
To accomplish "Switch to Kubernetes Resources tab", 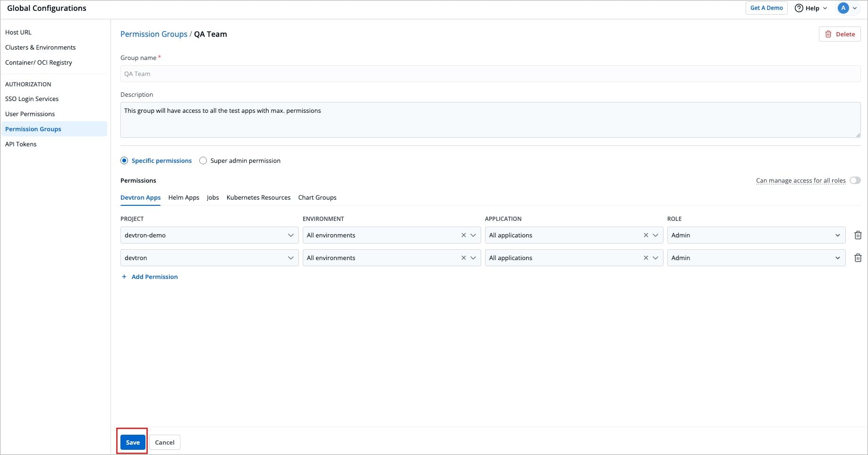I will pos(258,197).
